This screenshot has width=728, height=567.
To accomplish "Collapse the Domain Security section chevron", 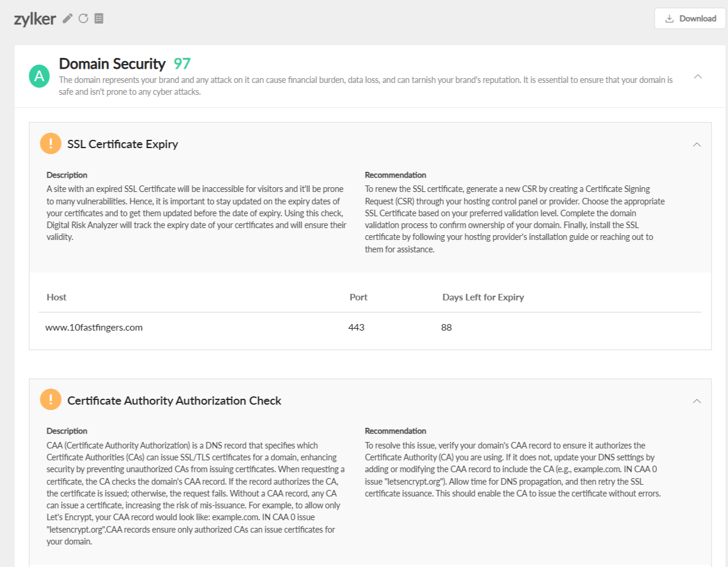I will point(698,76).
